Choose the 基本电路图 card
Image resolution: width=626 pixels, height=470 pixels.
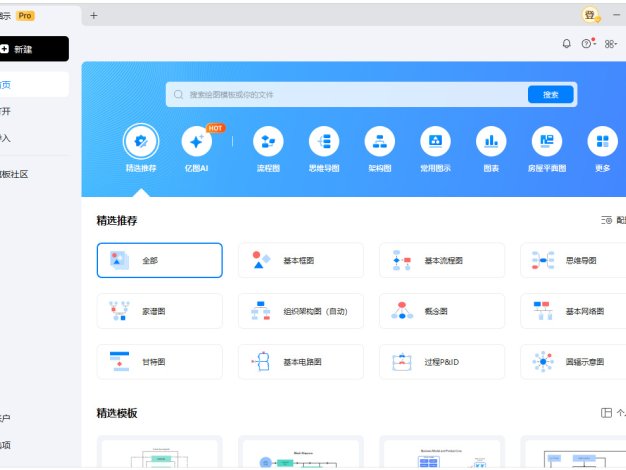coord(301,362)
